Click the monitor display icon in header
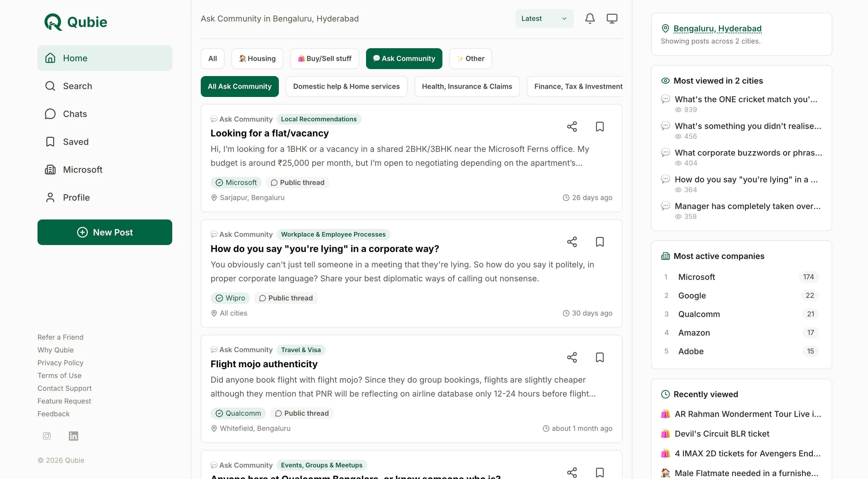Viewport: 868px width, 479px height. coord(612,19)
